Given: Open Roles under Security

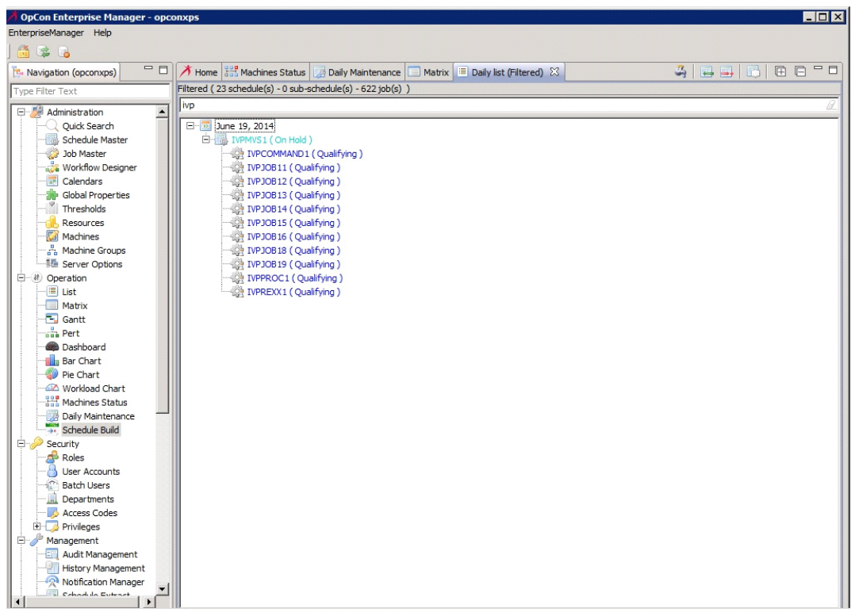Looking at the screenshot, I should 73,457.
